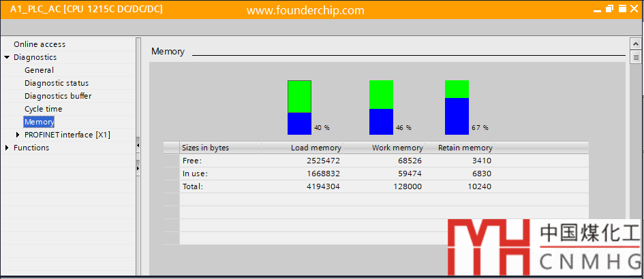Click the in-use load memory value 1668832
644x279 pixels.
(x=323, y=174)
